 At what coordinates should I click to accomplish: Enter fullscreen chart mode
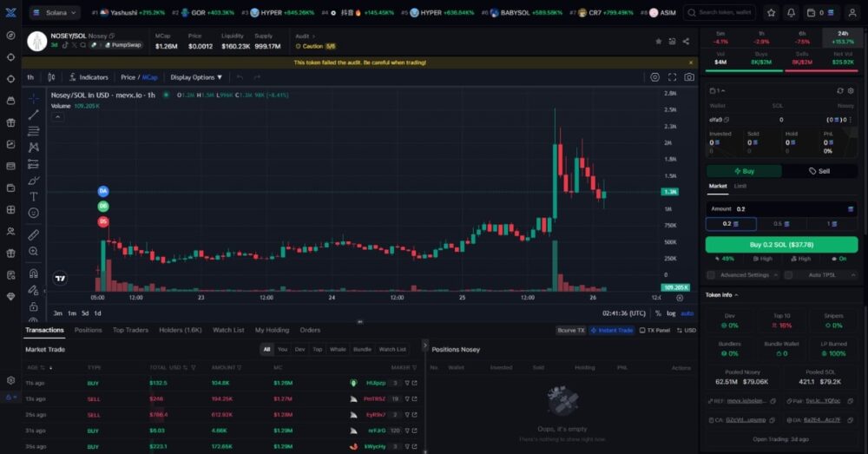(x=672, y=77)
